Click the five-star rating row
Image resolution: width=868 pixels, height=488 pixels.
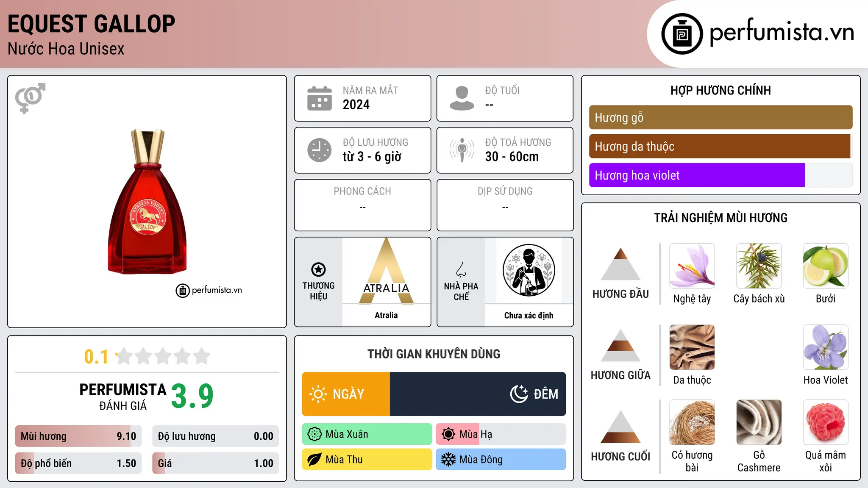tap(163, 356)
